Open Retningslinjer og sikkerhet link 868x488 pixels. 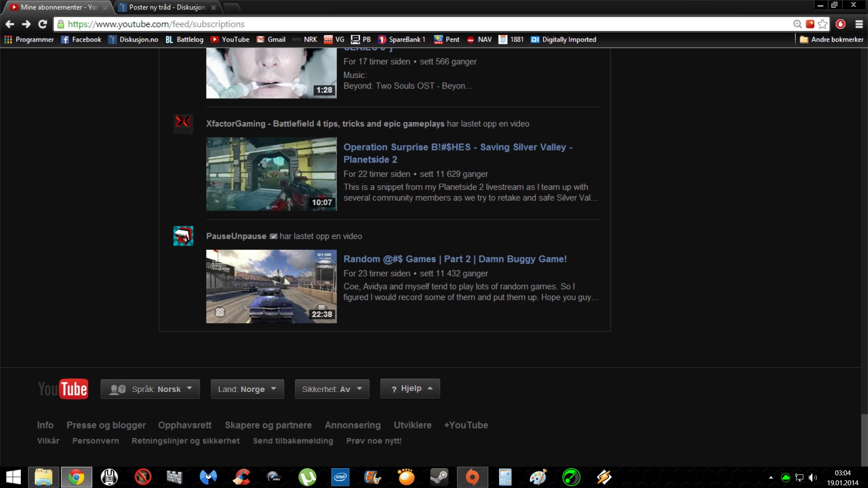coord(186,441)
